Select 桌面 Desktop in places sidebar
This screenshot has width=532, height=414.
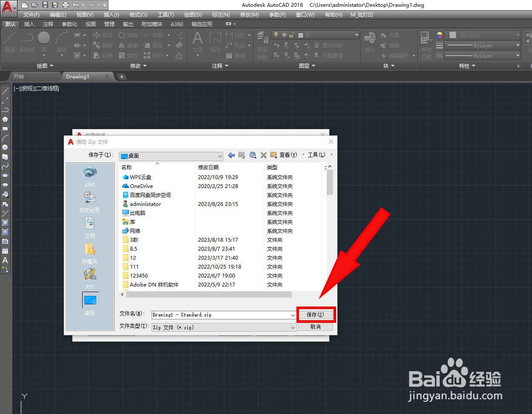tap(90, 304)
